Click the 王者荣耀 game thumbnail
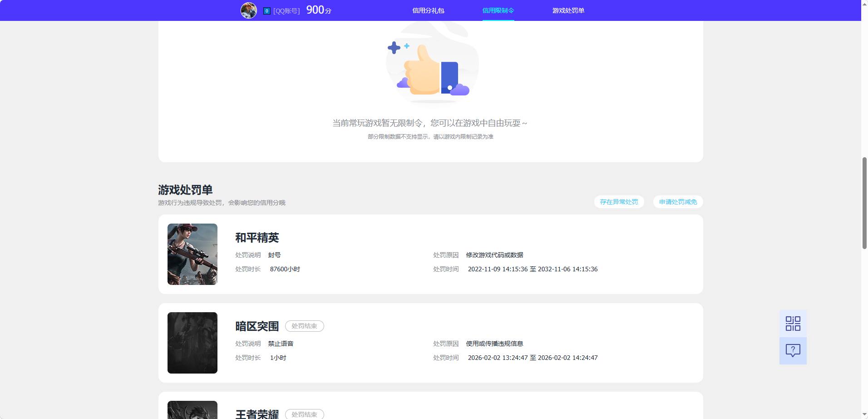 tap(192, 410)
